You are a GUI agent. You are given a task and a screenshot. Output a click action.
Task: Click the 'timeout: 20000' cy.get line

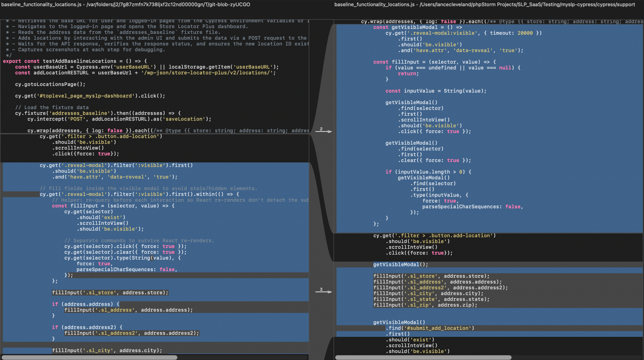coord(463,33)
